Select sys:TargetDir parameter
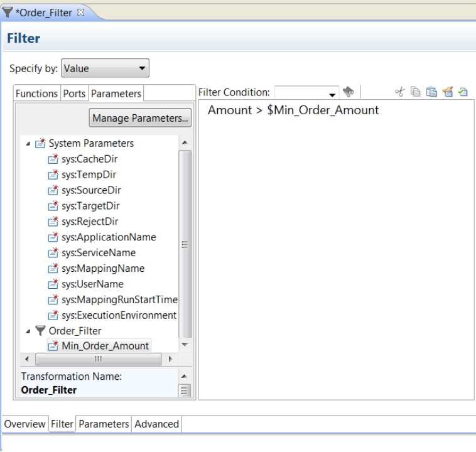Image resolution: width=476 pixels, height=452 pixels. point(91,206)
